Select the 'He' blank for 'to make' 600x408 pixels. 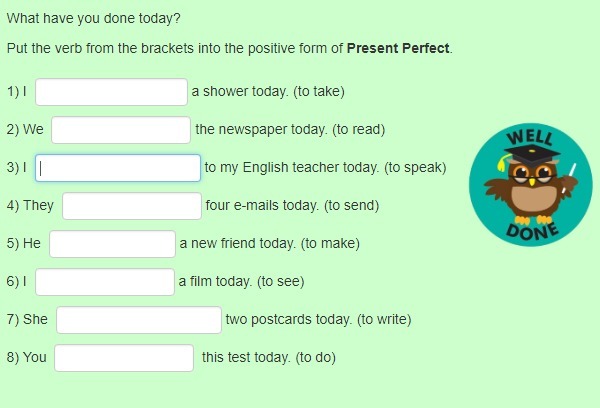tap(112, 244)
